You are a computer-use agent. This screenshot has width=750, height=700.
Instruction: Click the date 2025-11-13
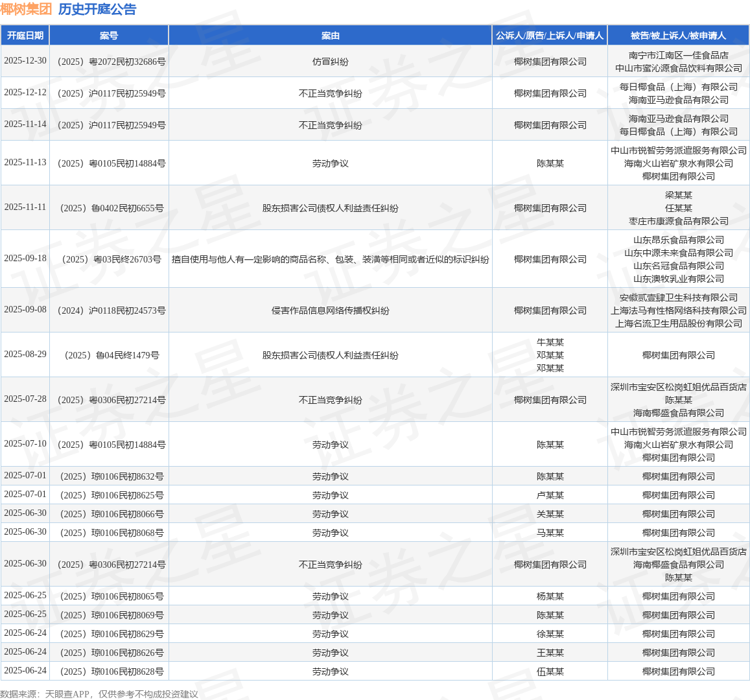[x=25, y=162]
